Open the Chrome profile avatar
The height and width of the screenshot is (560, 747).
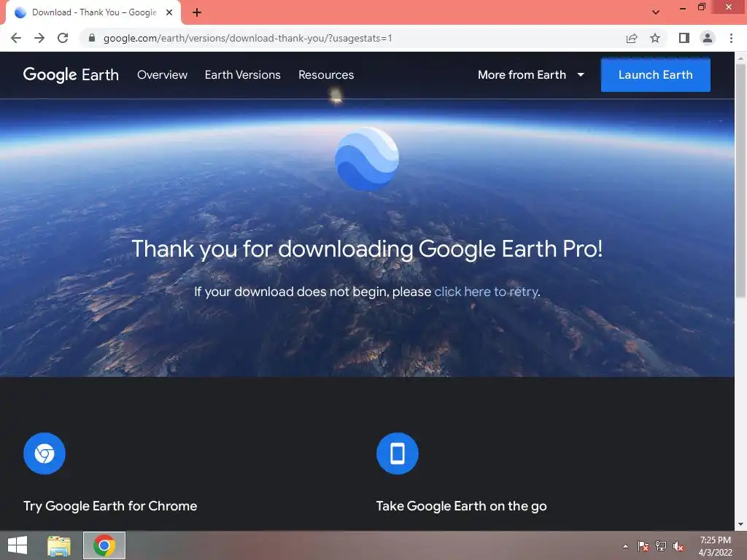point(708,38)
